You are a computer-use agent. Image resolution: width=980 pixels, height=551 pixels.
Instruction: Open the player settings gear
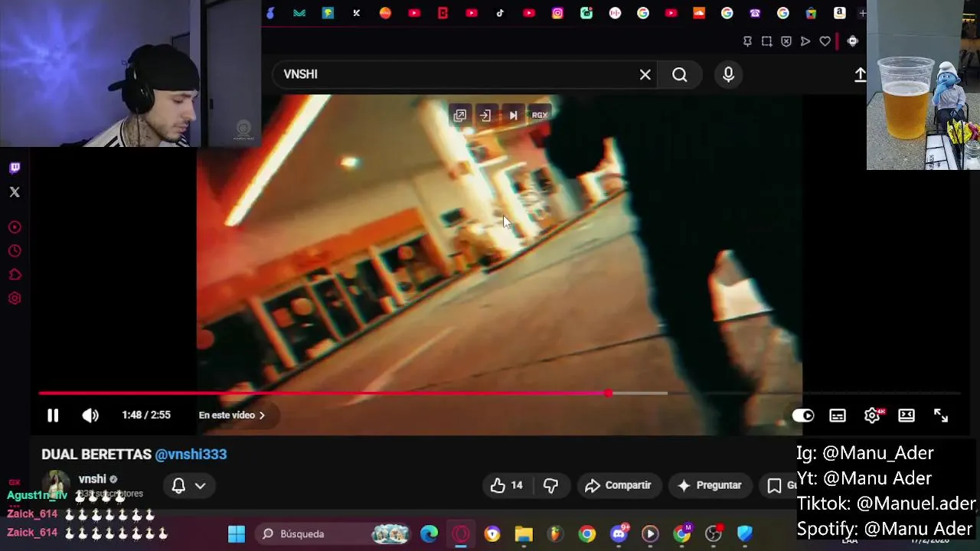[x=872, y=416]
